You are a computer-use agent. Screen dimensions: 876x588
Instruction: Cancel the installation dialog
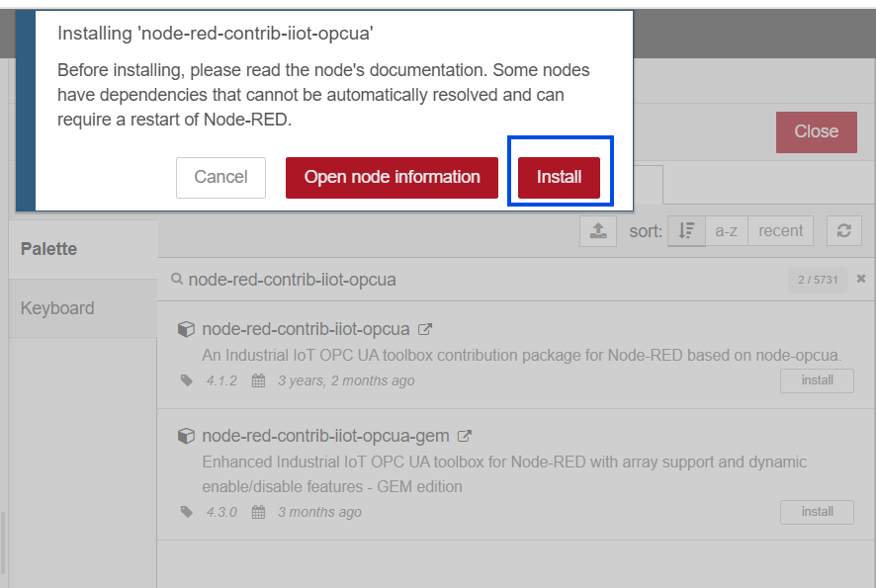(220, 178)
